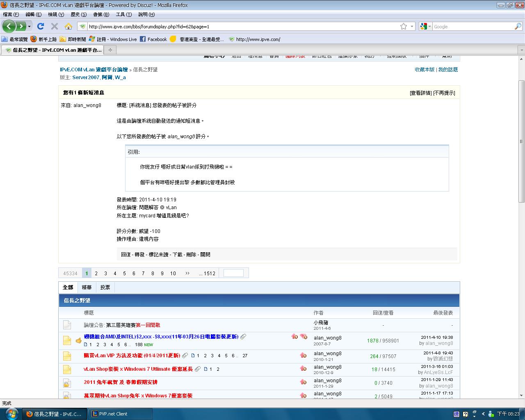The image size is (525, 420).
Task: Open the history dropdown next to navigation arrows
Action: coord(29,27)
